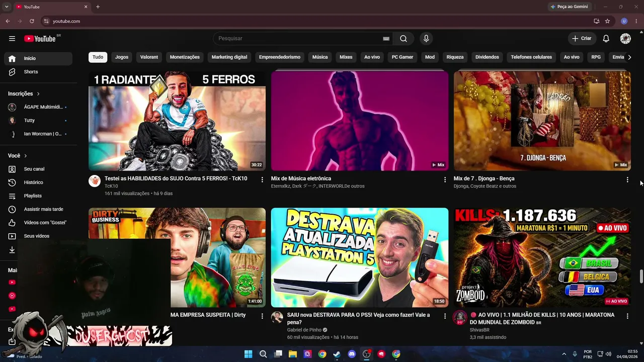Screen dimensions: 644x362
Task: Open Task View on the taskbar
Action: 278,354
